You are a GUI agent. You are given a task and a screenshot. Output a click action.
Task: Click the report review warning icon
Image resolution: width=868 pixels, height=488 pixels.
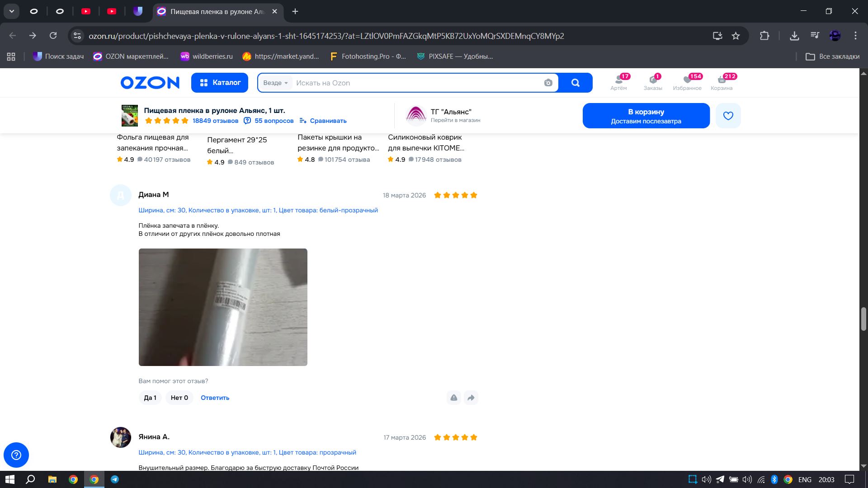[x=453, y=398]
